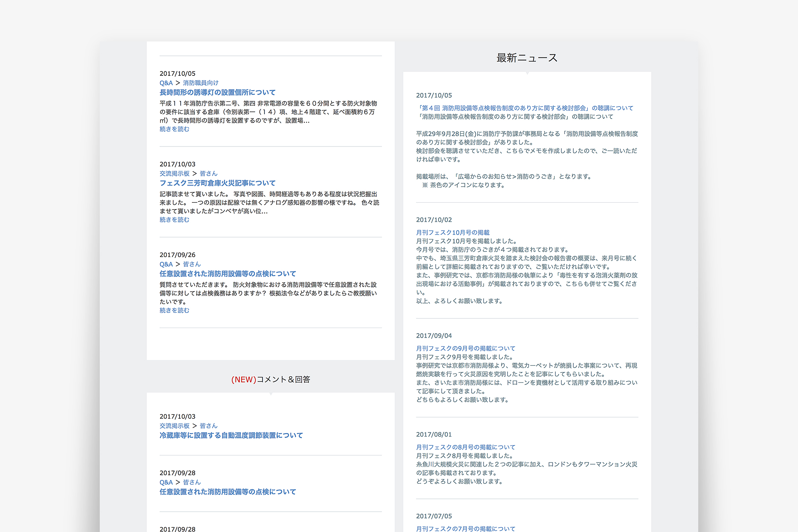Open first 任意設置された消防用設備等の点検について article

(x=227, y=274)
